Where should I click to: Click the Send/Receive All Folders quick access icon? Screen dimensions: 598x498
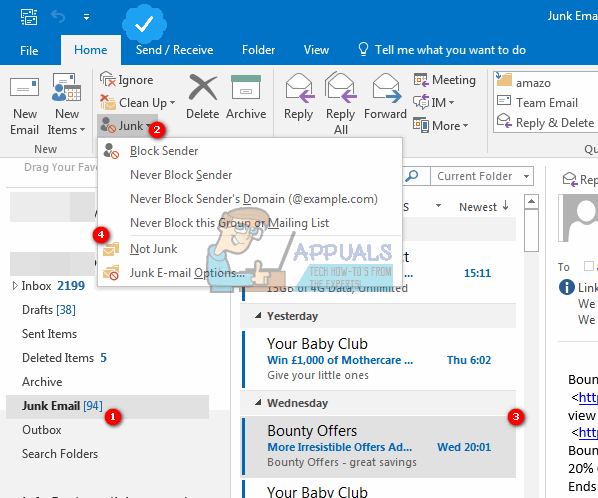coord(29,17)
